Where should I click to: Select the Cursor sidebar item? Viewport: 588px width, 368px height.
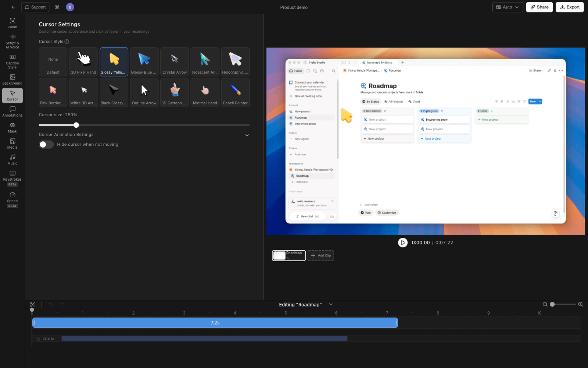[12, 95]
